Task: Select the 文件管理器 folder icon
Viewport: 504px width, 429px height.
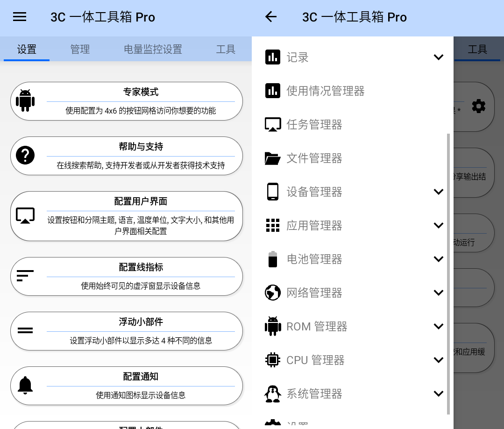Action: [272, 158]
